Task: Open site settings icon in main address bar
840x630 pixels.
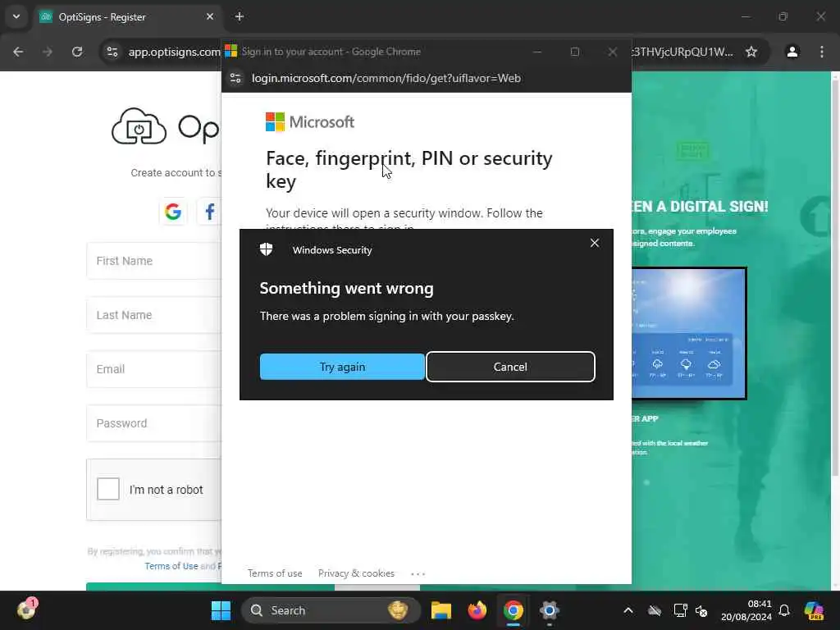Action: pyautogui.click(x=112, y=52)
